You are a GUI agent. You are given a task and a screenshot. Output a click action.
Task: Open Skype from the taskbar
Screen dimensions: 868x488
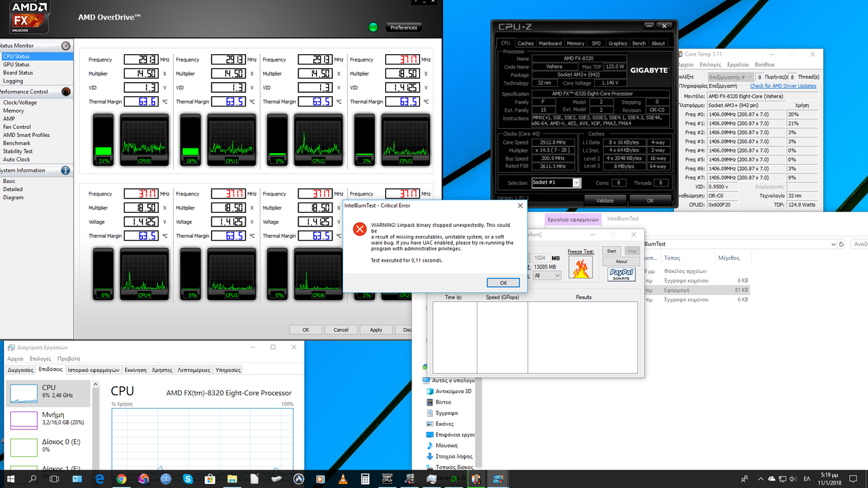(187, 479)
